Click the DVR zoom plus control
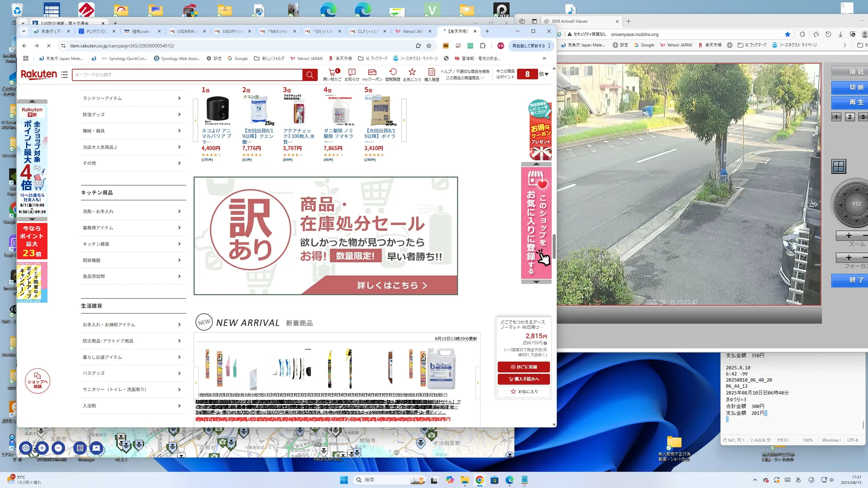Screen dimensions: 868x488 coord(849,236)
